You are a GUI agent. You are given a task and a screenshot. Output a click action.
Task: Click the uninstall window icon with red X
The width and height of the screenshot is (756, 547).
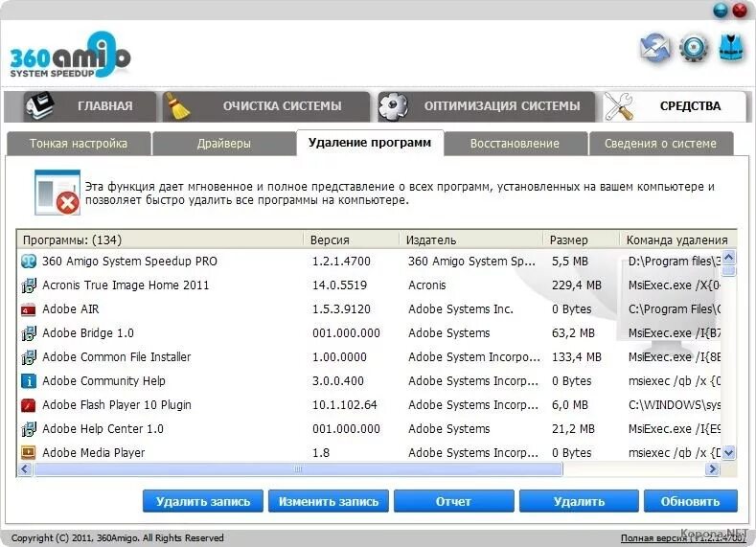point(57,193)
